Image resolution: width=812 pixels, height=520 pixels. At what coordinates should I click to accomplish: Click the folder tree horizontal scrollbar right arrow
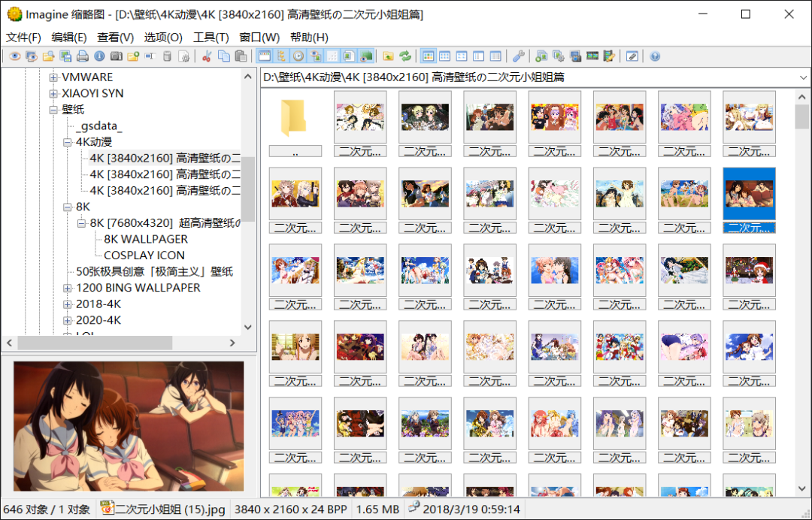pos(232,343)
